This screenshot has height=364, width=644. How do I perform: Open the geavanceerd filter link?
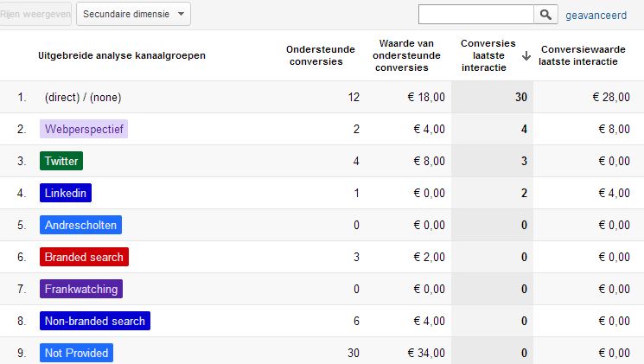pos(596,15)
